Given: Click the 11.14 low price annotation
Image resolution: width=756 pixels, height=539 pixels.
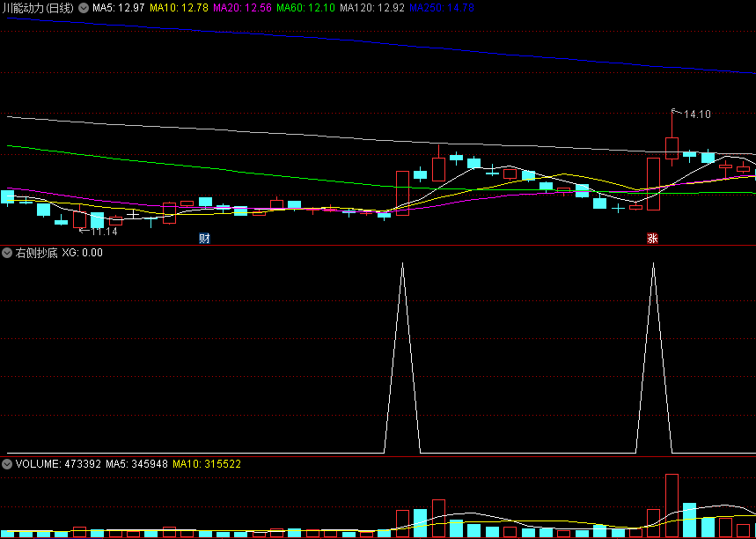Looking at the screenshot, I should click(104, 232).
